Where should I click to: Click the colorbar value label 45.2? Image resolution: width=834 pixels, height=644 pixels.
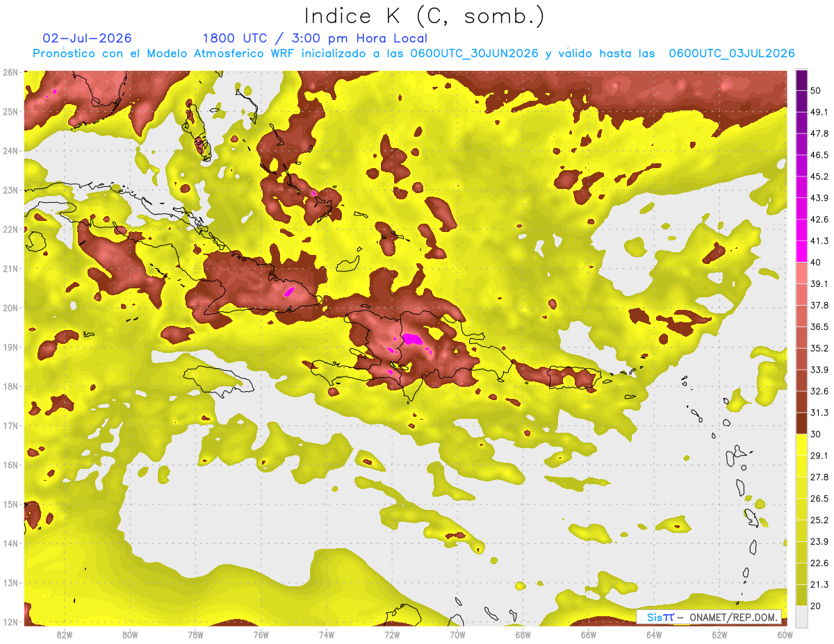(819, 176)
